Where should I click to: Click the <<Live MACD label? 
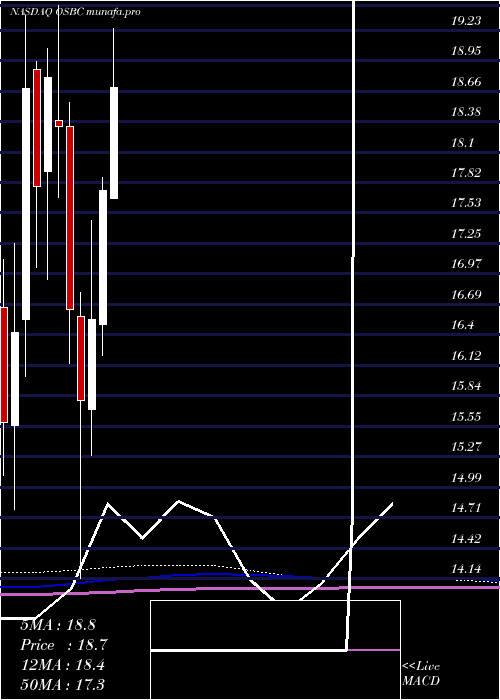(x=421, y=673)
